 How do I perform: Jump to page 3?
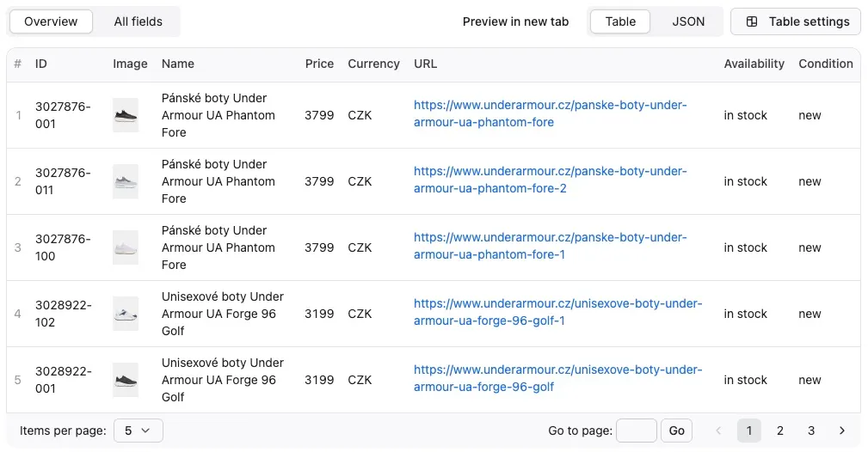(x=811, y=431)
